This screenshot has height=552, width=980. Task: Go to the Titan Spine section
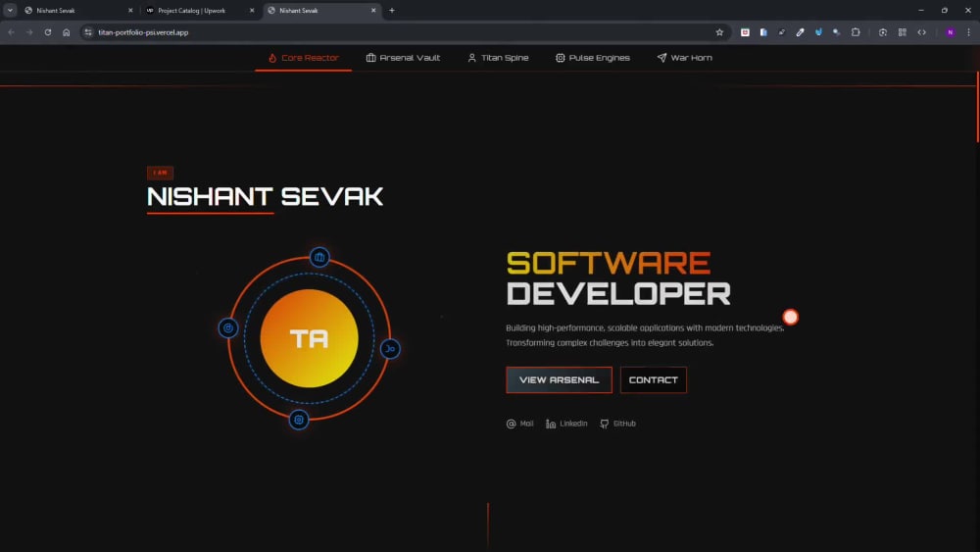click(498, 58)
